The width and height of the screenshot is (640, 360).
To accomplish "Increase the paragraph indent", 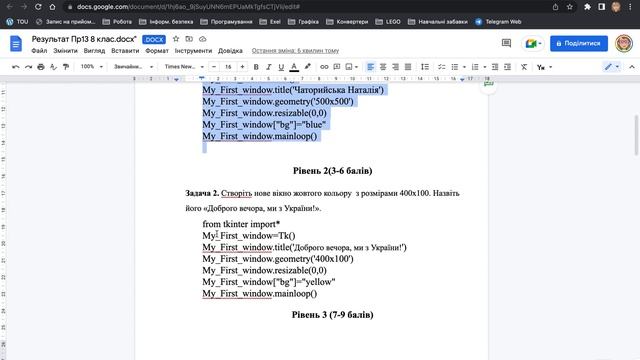I will click(x=507, y=67).
